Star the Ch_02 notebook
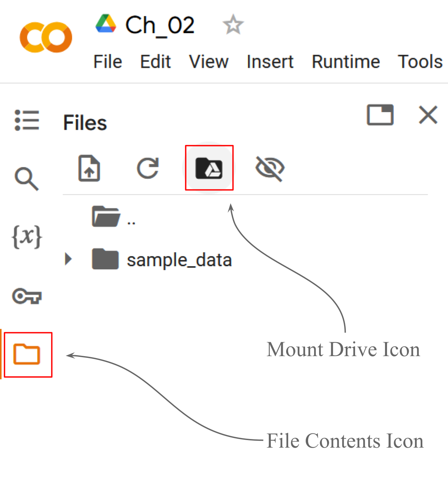The width and height of the screenshot is (448, 479). 232,25
